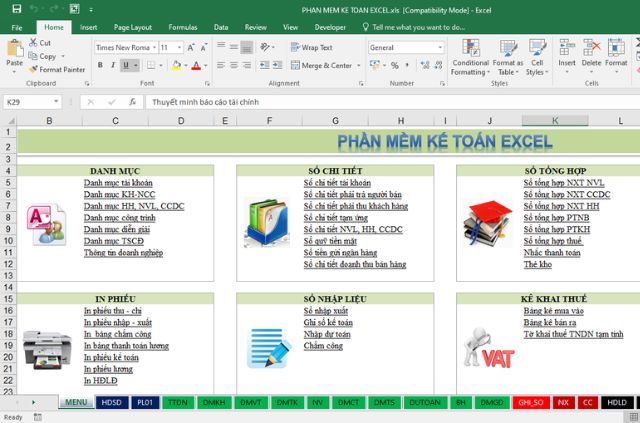Open the Developer tab

tap(330, 27)
